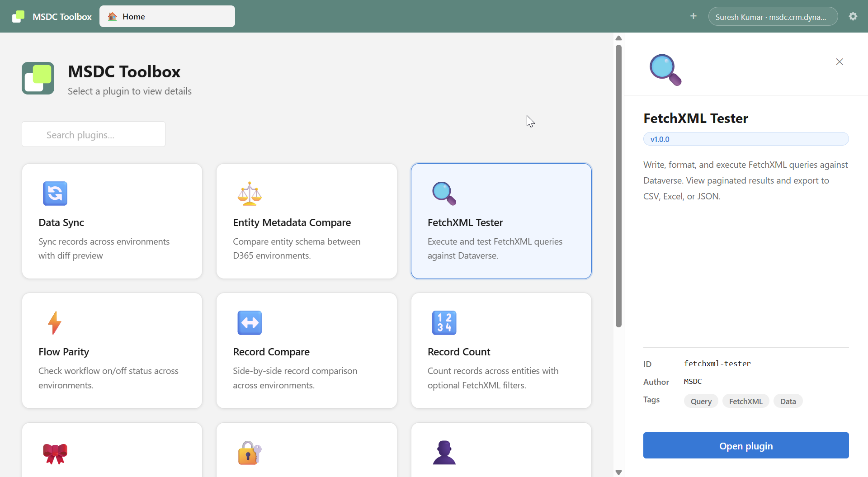
Task: Click the scrollbar up arrow
Action: point(618,38)
